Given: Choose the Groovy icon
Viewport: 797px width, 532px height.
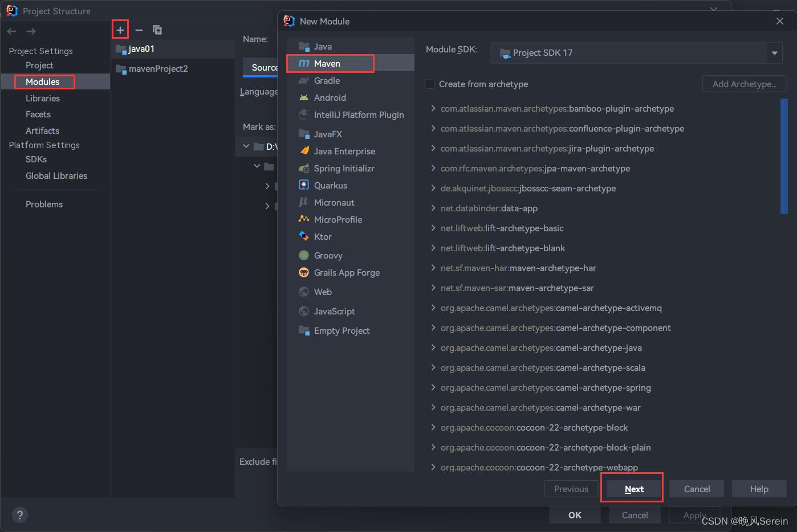Looking at the screenshot, I should (304, 256).
